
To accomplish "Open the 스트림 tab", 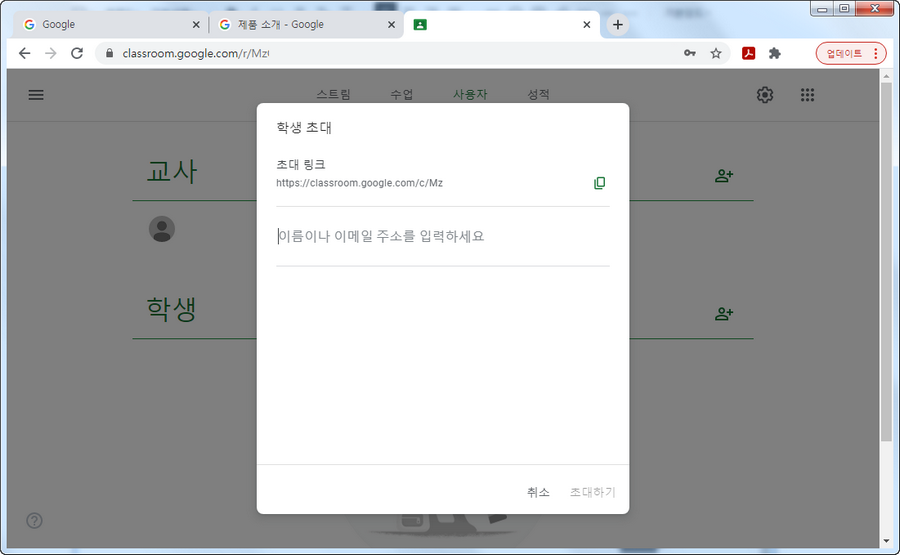I will coord(333,95).
